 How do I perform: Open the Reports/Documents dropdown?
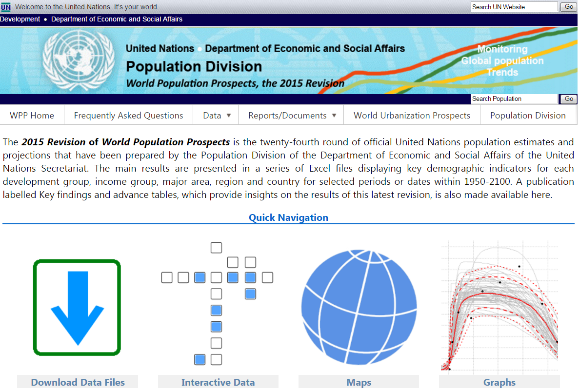(287, 115)
